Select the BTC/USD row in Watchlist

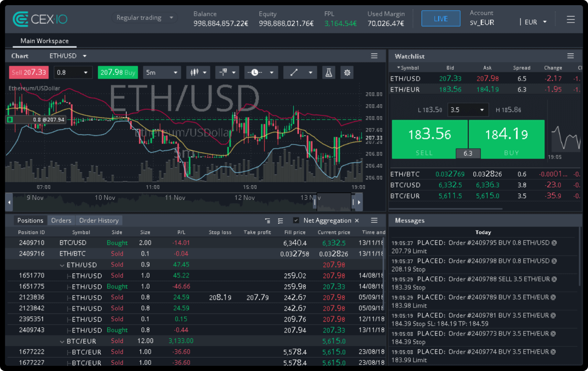[405, 185]
